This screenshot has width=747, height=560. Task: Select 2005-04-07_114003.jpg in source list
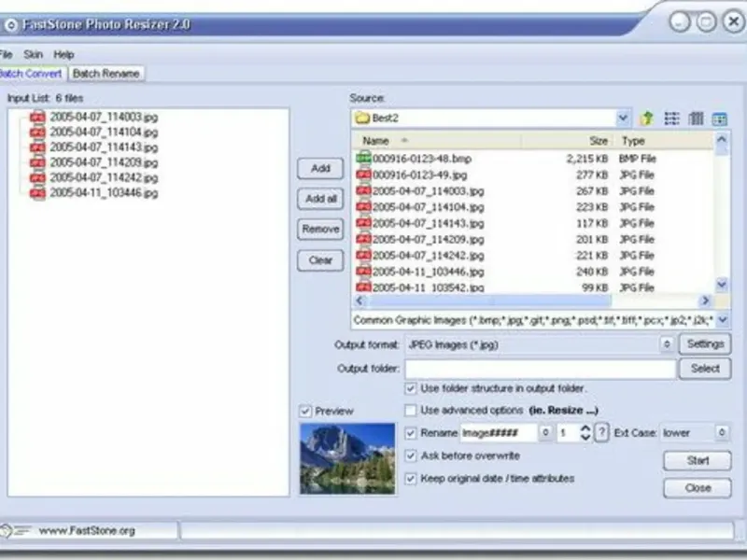pos(428,191)
